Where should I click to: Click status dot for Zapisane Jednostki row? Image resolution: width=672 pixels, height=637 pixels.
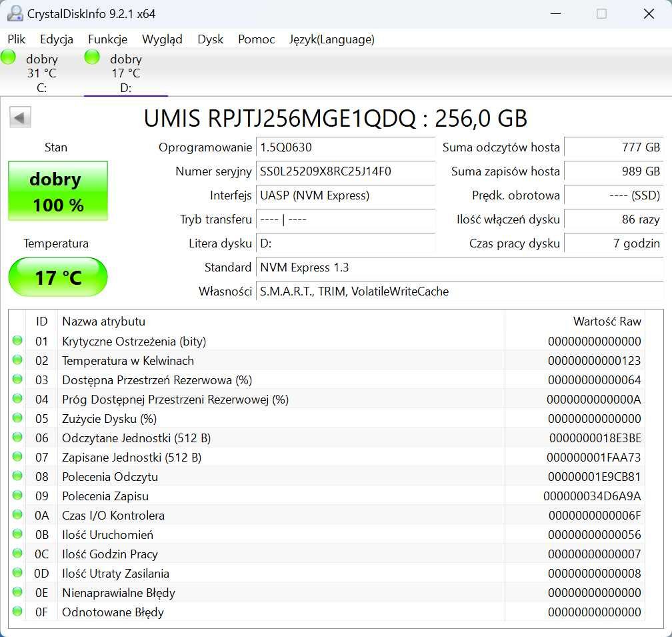coord(17,456)
